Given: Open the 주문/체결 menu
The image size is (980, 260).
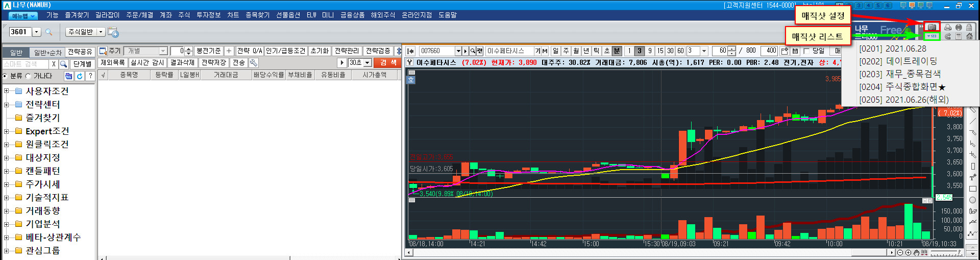Looking at the screenshot, I should [140, 15].
